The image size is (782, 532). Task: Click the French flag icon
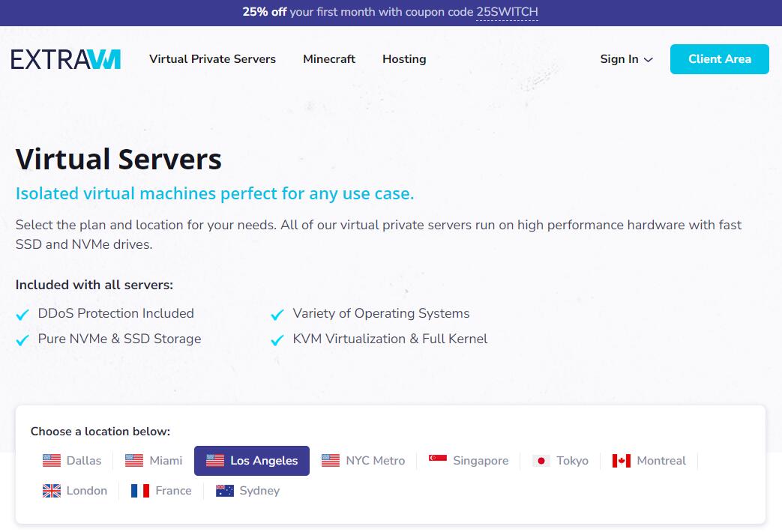140,491
